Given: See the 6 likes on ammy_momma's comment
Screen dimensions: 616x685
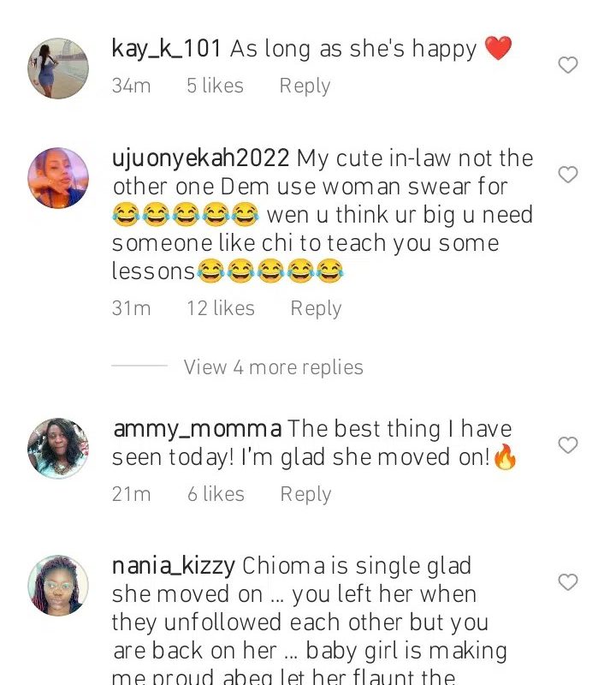Looking at the screenshot, I should tap(216, 494).
